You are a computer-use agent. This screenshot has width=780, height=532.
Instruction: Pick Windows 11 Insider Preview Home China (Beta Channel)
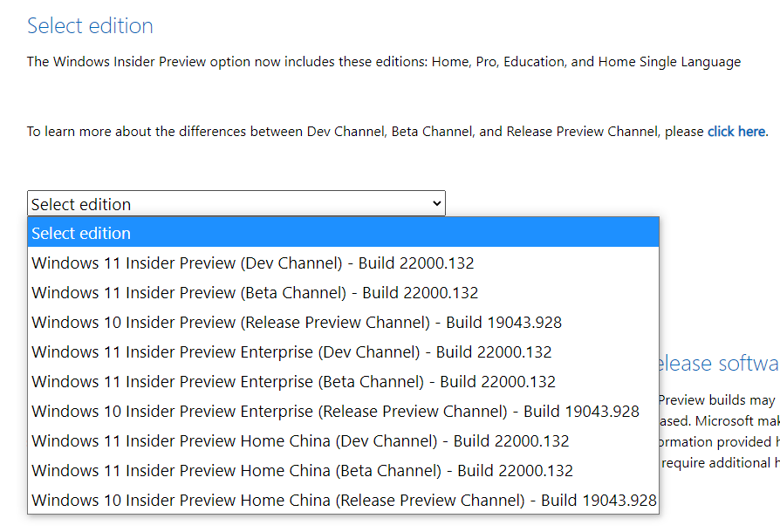pyautogui.click(x=343, y=470)
